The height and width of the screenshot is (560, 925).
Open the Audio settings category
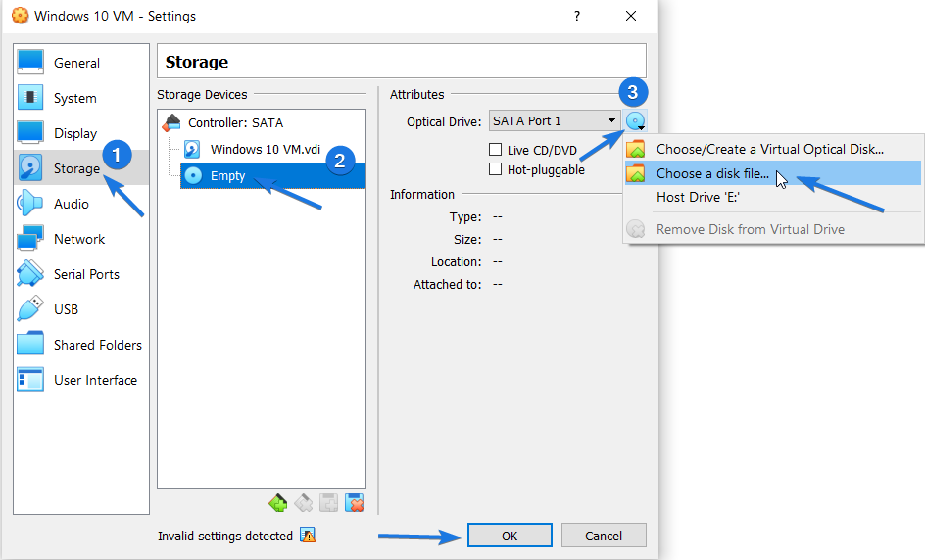click(x=81, y=204)
